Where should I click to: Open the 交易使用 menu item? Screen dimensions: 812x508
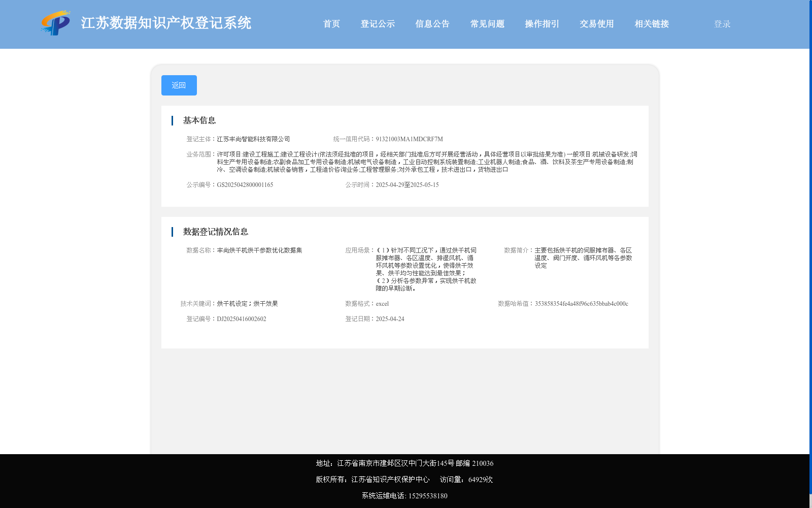pyautogui.click(x=597, y=24)
